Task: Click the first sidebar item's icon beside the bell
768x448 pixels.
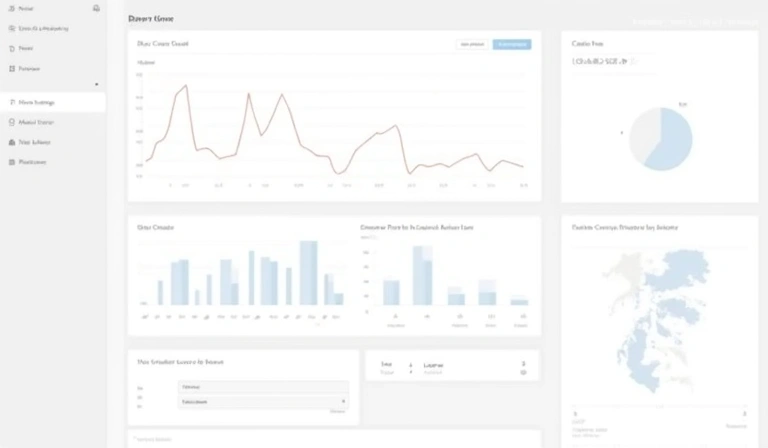Action: pyautogui.click(x=12, y=8)
